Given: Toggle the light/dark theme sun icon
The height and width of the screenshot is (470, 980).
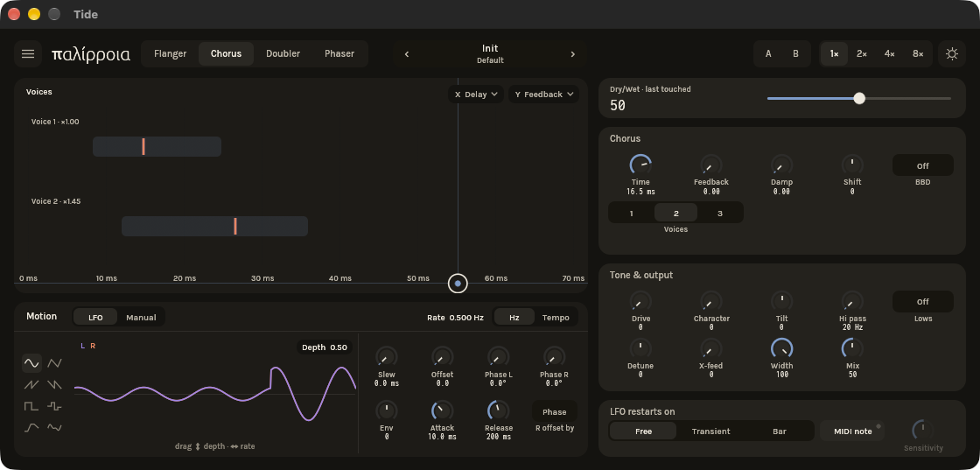Looking at the screenshot, I should point(951,53).
